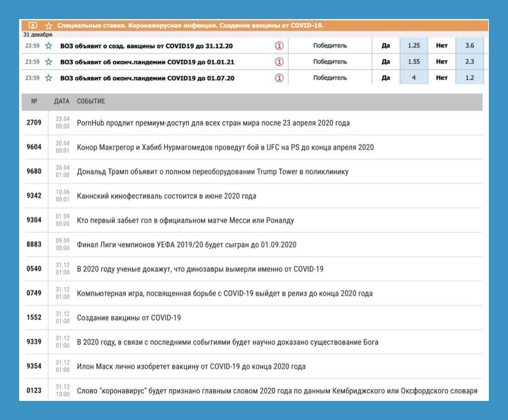508x420 pixels.
Task: Select event Создание вакцины от COVID-19
Action: (x=129, y=318)
